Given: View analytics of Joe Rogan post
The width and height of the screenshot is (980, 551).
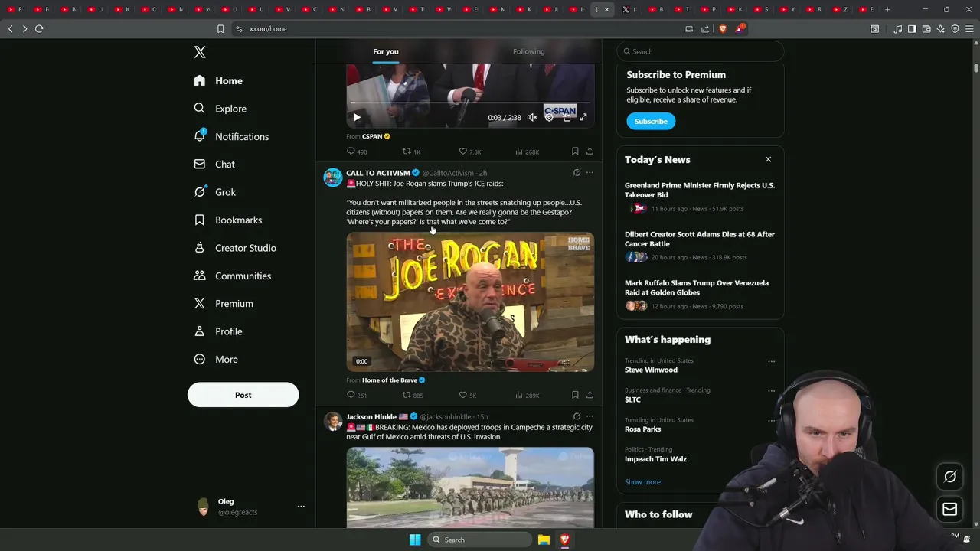Looking at the screenshot, I should point(527,396).
